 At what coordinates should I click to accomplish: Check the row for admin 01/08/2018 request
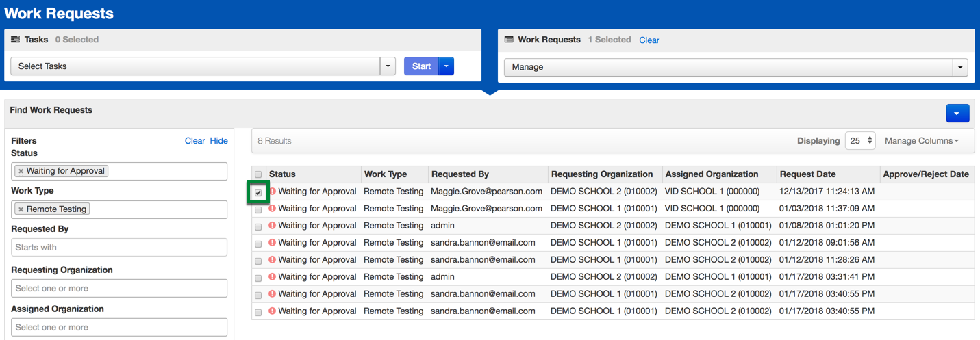(x=258, y=227)
